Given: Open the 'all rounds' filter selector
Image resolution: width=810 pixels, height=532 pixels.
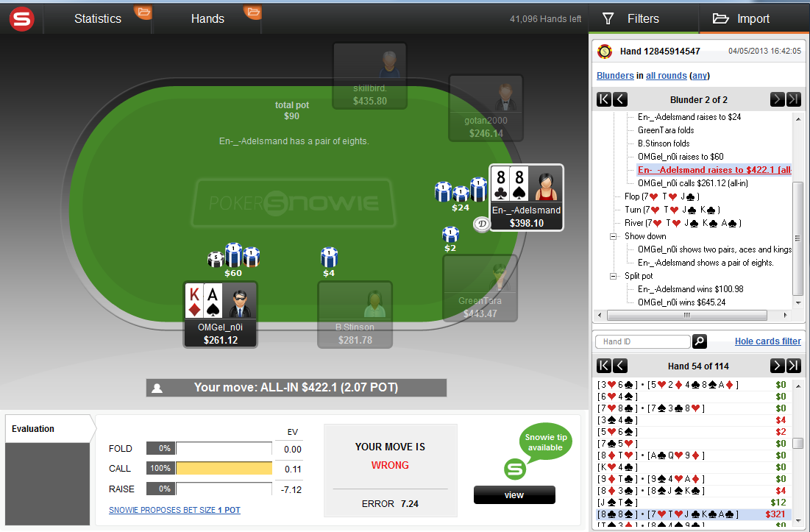Looking at the screenshot, I should pos(667,75).
